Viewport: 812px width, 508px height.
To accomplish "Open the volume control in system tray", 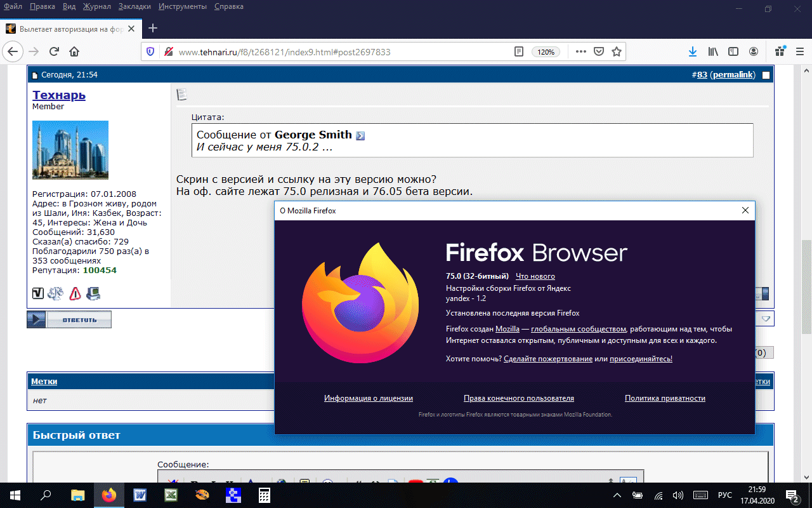I will [x=678, y=495].
